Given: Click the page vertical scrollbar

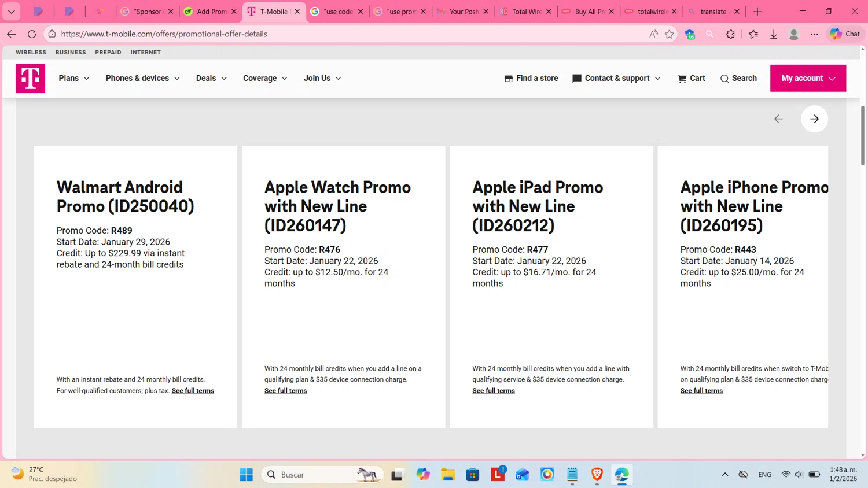Looking at the screenshot, I should coord(863,136).
